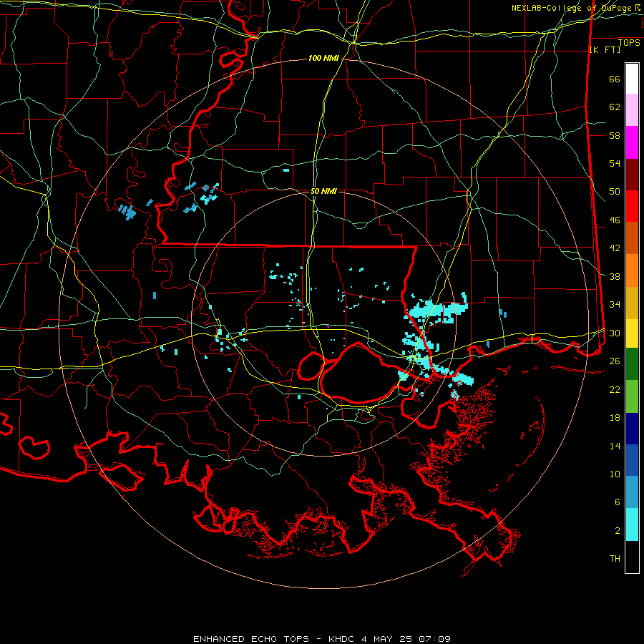Click the '38' legend value

(x=615, y=277)
